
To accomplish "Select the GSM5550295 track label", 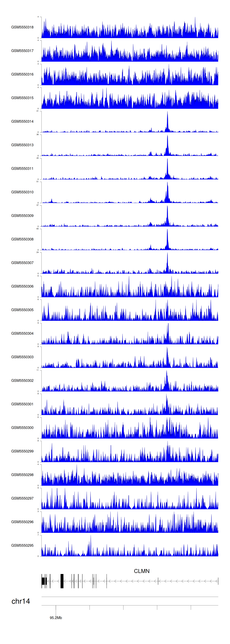I will tap(22, 545).
